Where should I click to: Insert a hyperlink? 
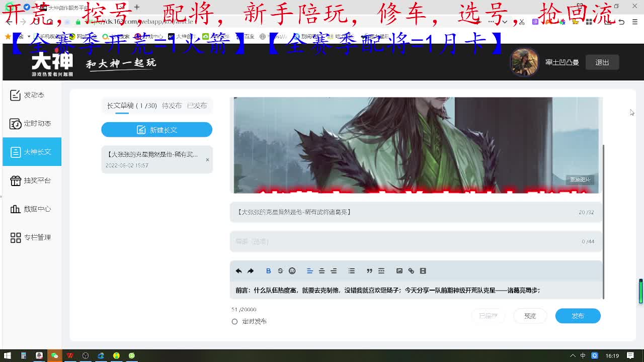coord(411,271)
